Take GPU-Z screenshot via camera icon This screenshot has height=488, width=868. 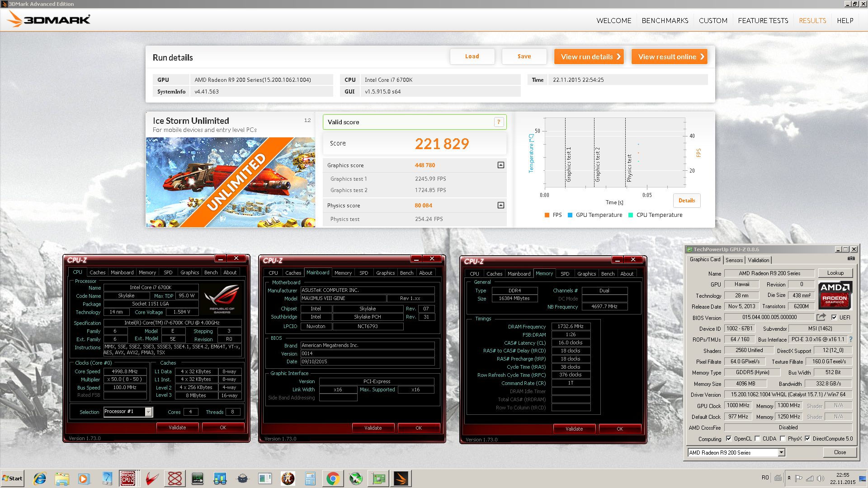851,259
